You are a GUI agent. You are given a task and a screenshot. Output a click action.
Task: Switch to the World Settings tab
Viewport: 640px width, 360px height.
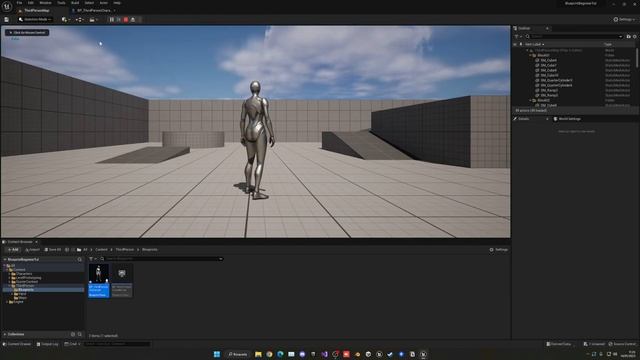pos(569,119)
